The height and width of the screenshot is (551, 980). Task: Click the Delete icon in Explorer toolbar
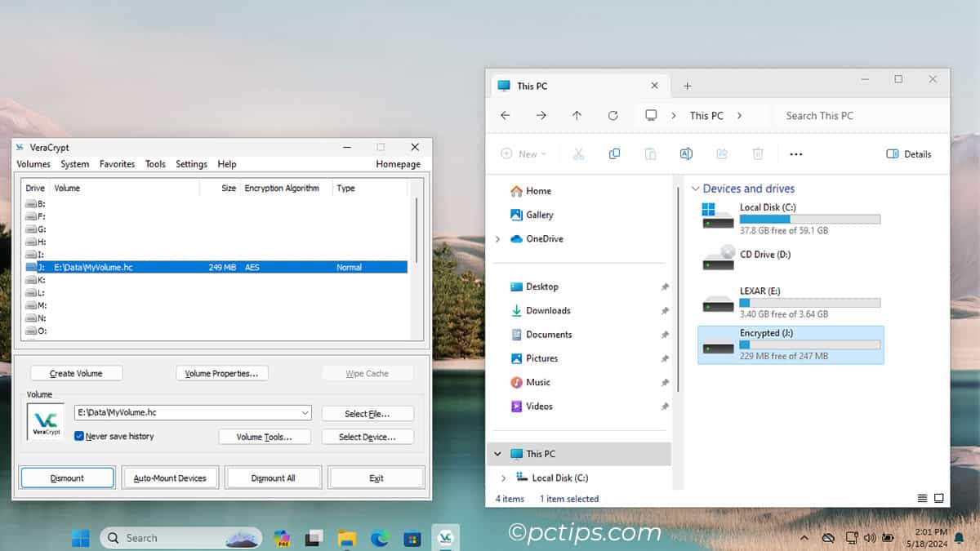coord(758,153)
